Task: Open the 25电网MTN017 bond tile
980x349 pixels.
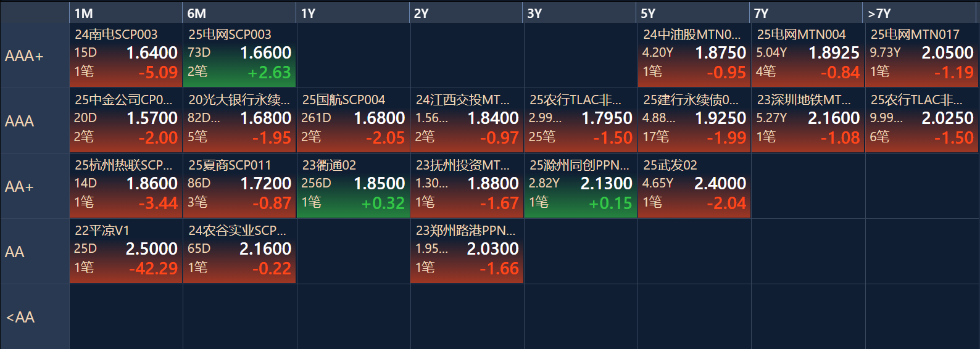Action: tap(921, 55)
